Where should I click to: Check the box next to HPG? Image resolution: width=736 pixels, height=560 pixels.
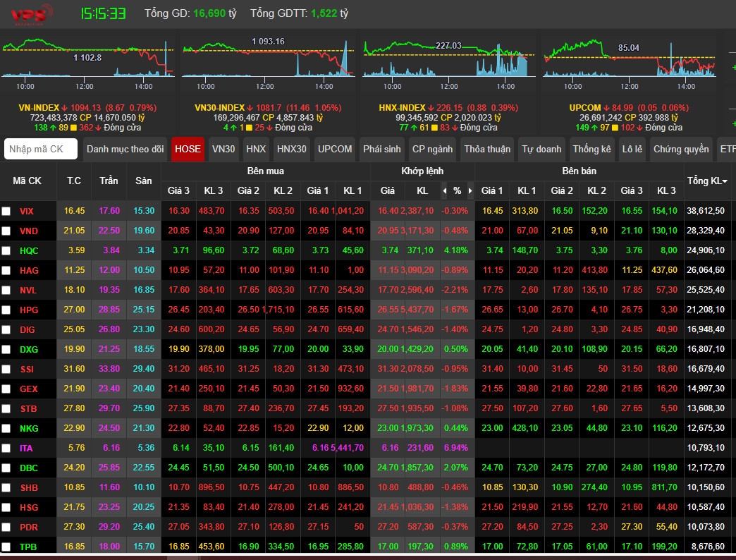click(6, 310)
